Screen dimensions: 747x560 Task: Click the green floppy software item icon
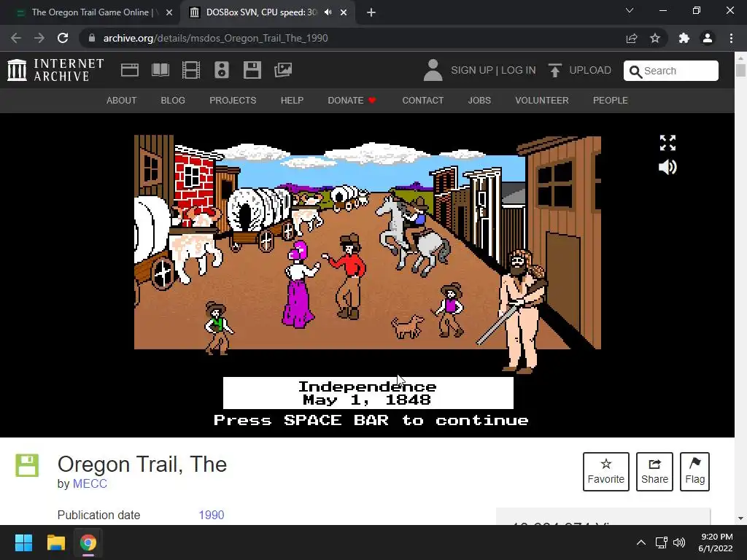(x=27, y=465)
